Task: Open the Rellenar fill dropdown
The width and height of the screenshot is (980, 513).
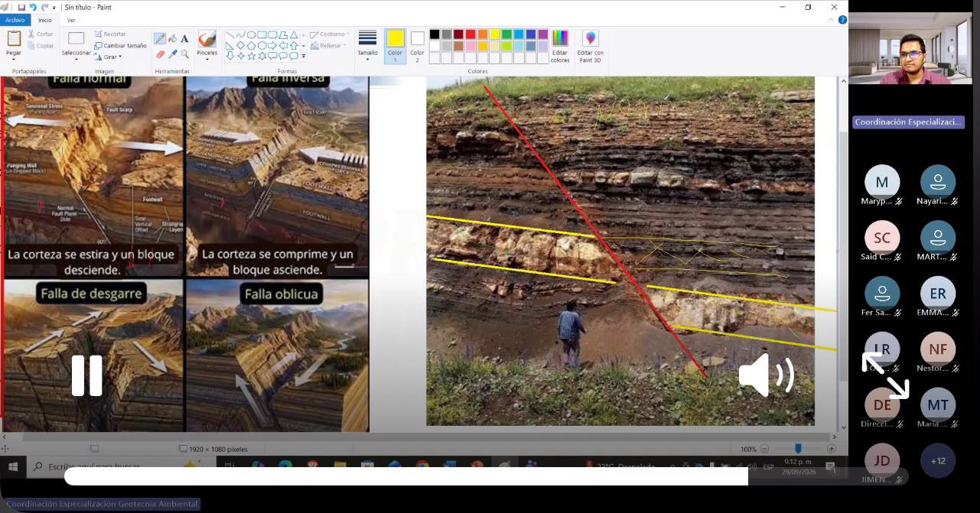Action: [327, 46]
